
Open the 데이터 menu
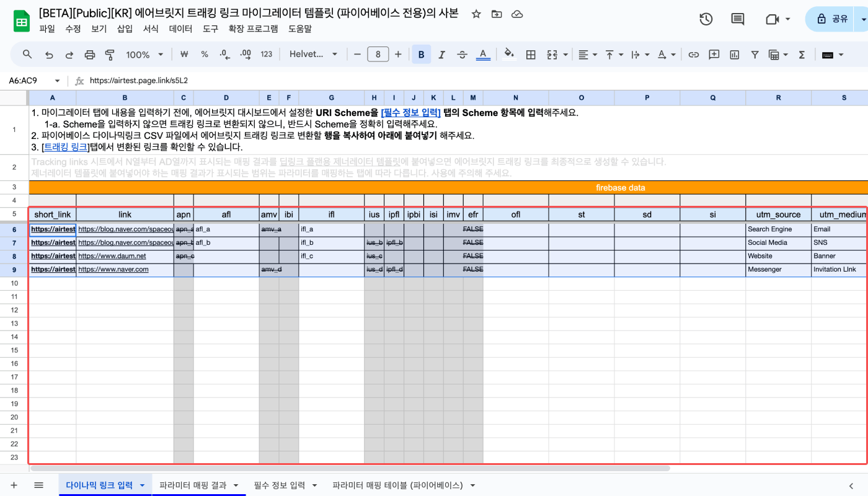180,29
